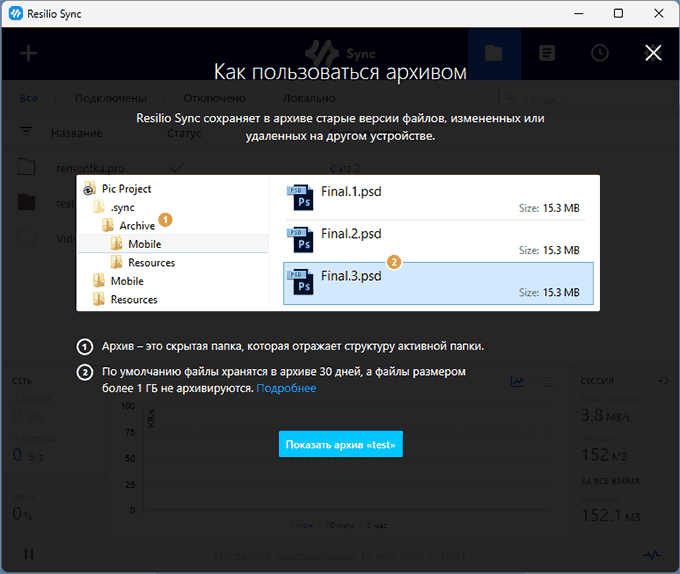Open the history list icon
The width and height of the screenshot is (680, 574).
[x=547, y=54]
